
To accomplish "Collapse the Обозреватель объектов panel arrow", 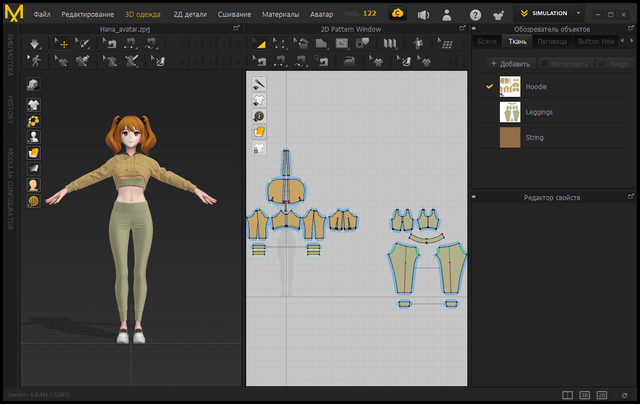I will 475,29.
